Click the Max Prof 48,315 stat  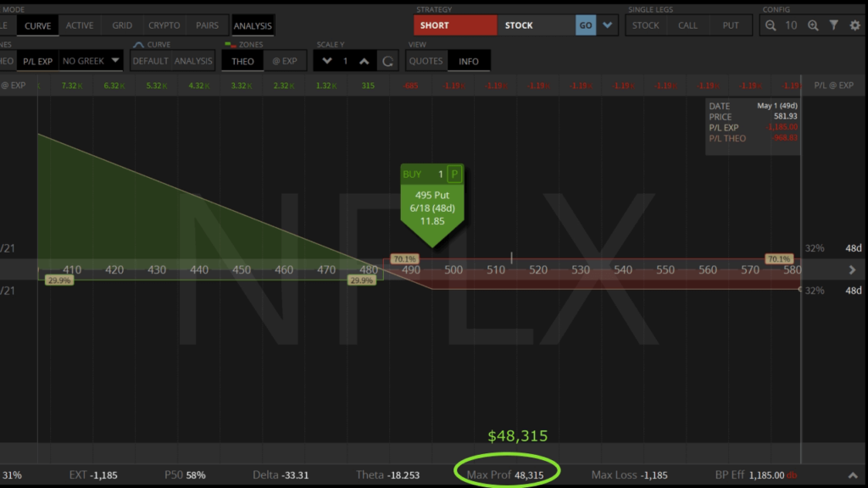[505, 475]
